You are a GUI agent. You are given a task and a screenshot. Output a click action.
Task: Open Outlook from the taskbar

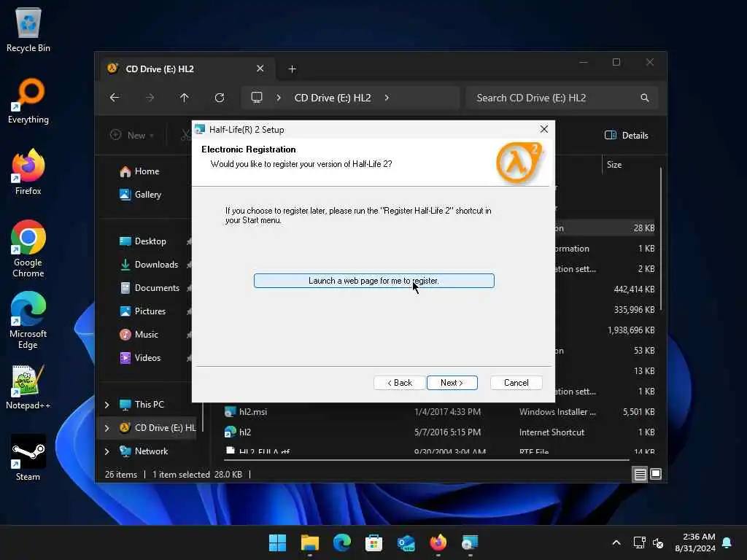coord(406,542)
